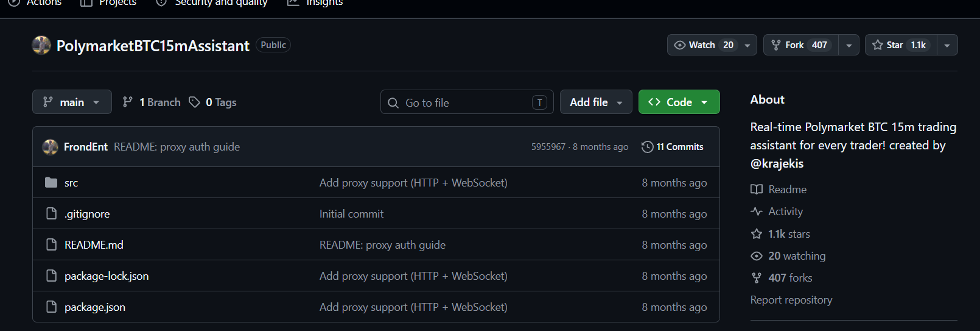
Task: Click the star icon beside 1.1k stars
Action: 757,234
